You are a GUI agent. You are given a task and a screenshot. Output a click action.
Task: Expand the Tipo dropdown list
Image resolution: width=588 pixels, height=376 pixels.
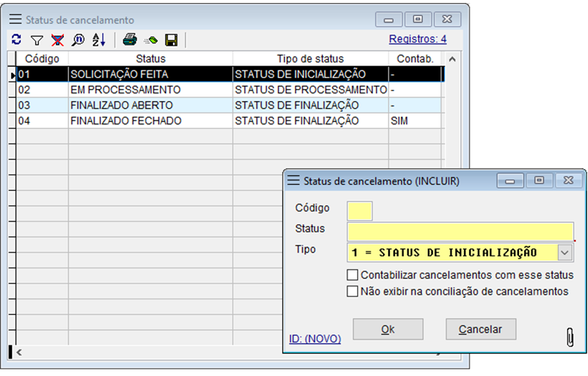tap(566, 253)
